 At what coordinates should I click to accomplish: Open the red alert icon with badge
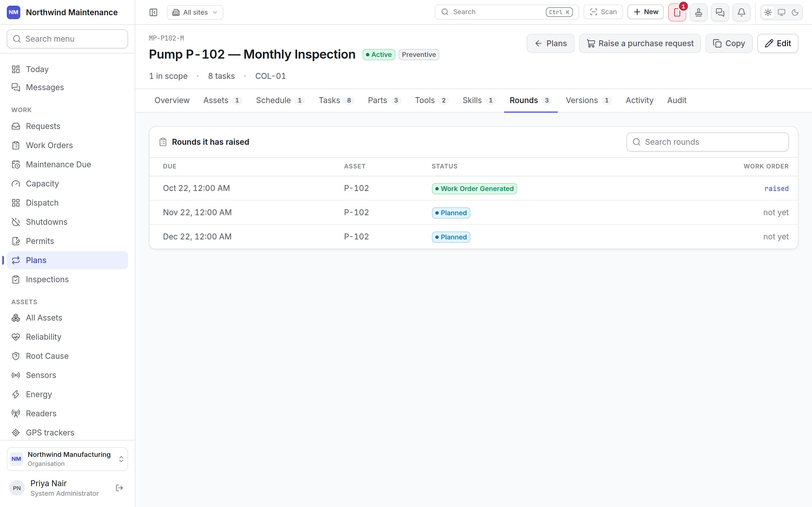click(x=677, y=12)
